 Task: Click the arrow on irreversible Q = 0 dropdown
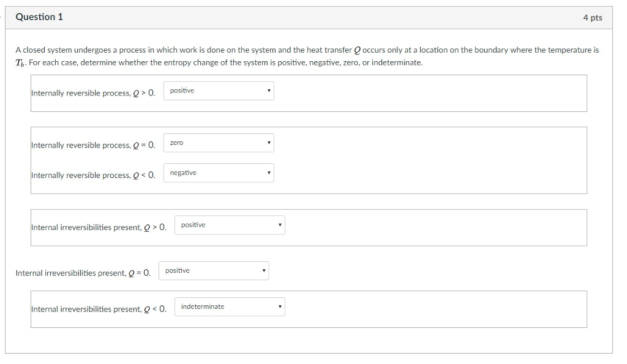(263, 270)
